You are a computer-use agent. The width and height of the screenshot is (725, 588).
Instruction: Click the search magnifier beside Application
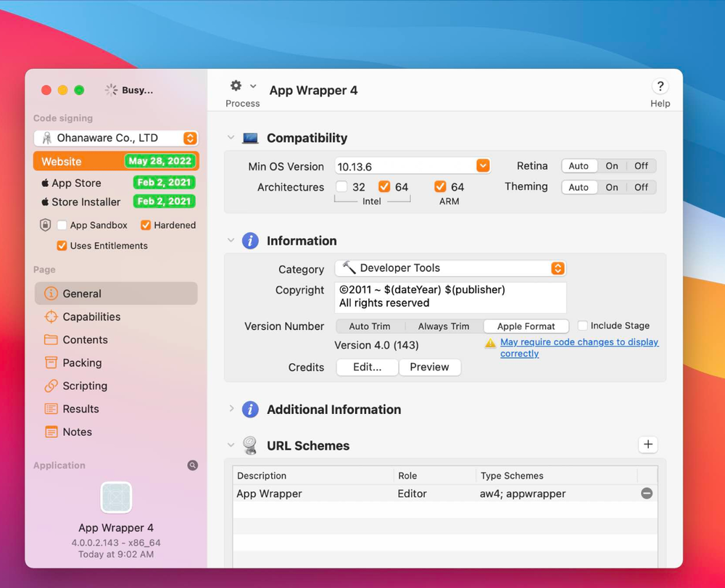192,465
